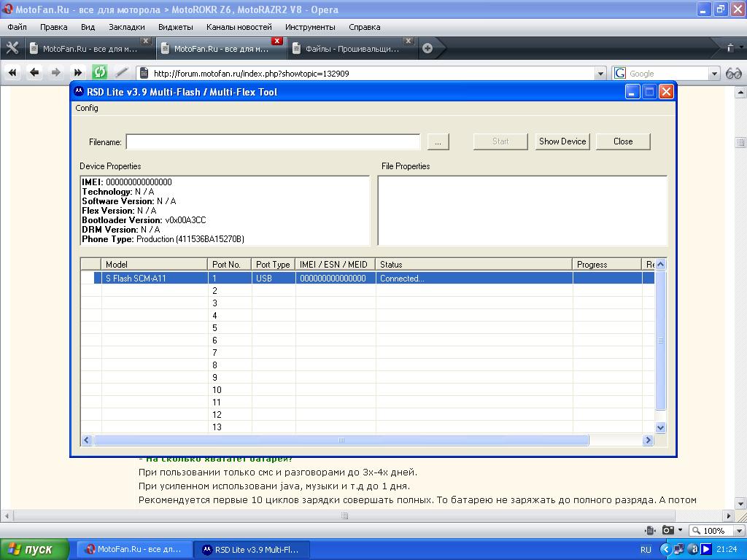
Task: Open the address bar history dropdown
Action: [600, 74]
